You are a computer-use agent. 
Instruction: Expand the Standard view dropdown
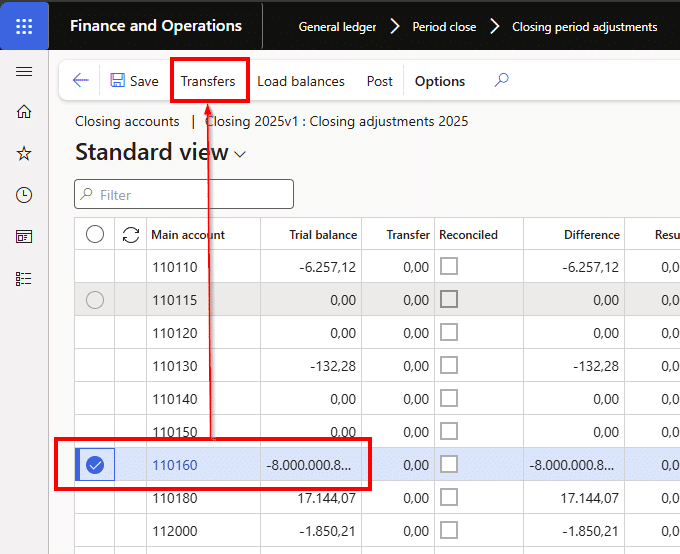point(240,154)
